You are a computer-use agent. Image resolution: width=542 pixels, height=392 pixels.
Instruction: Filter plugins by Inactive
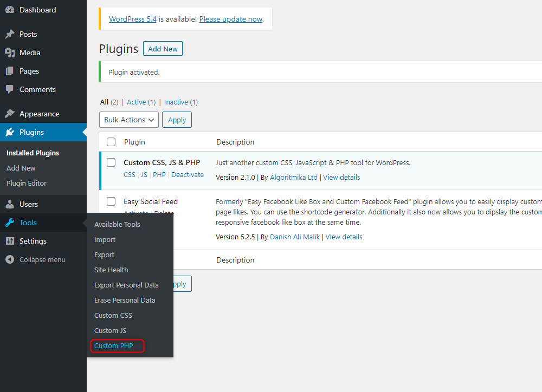tap(176, 102)
